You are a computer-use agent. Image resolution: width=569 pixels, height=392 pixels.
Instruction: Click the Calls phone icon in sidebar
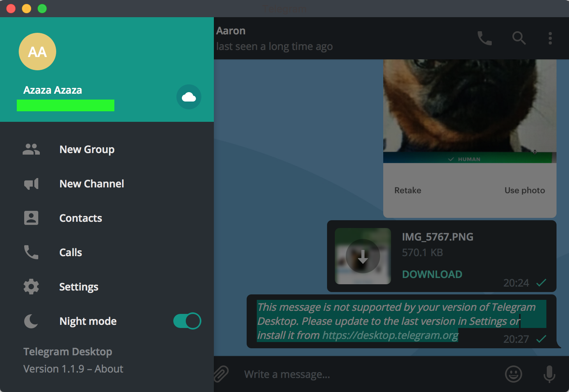[31, 252]
